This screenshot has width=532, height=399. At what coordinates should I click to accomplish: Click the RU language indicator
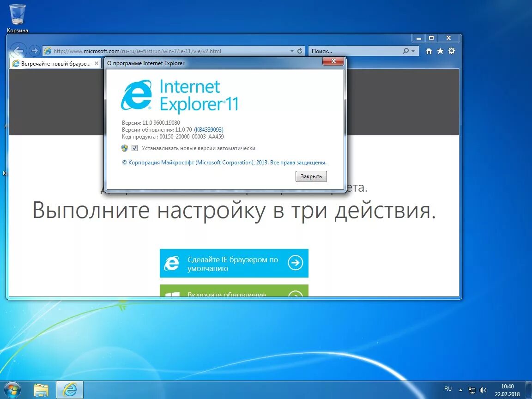click(448, 389)
